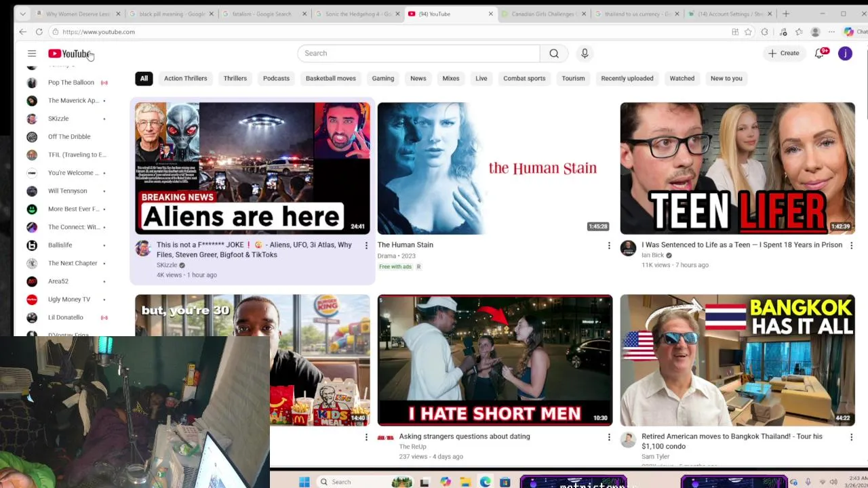Screen dimensions: 868x488
Task: Open the Copilot Chat button
Action: point(854,32)
